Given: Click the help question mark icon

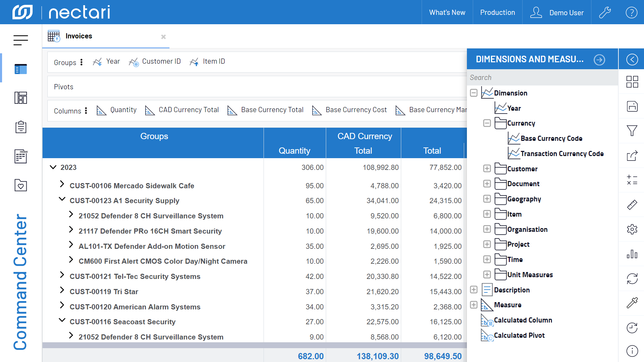Looking at the screenshot, I should pos(631,12).
